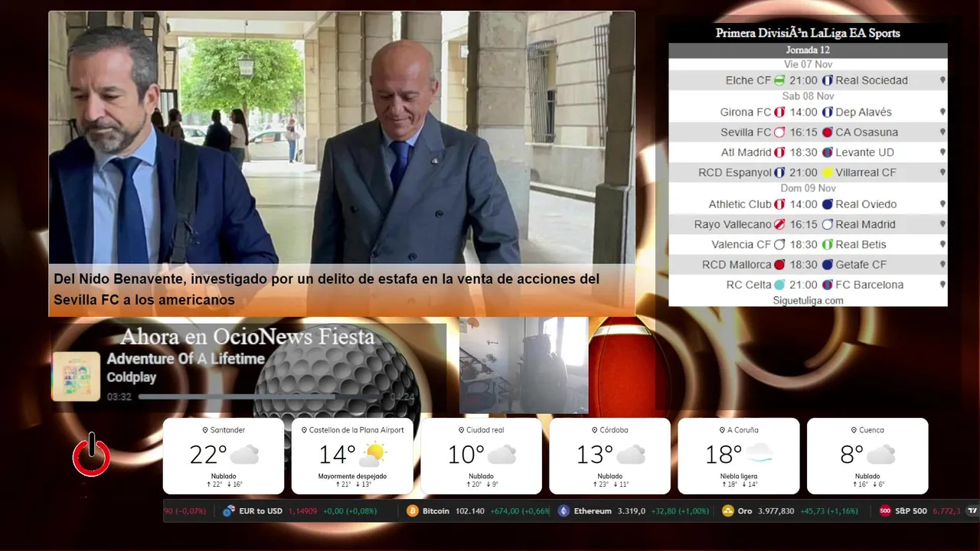Click the Real Sociedad crest icon
Image resolution: width=980 pixels, height=551 pixels.
pos(827,80)
